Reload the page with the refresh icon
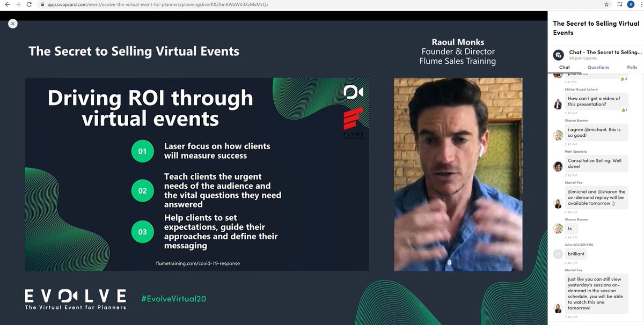The height and width of the screenshot is (325, 644). 30,4
